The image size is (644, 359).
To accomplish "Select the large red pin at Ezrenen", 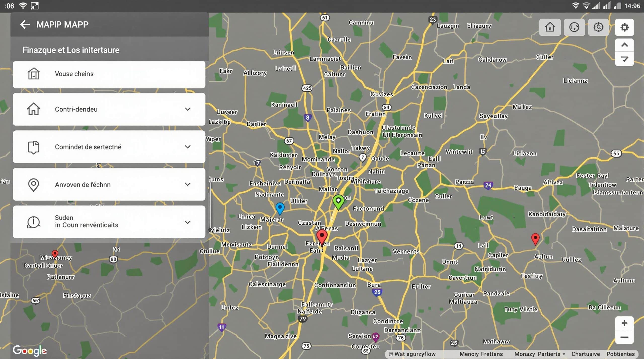I will [x=322, y=237].
